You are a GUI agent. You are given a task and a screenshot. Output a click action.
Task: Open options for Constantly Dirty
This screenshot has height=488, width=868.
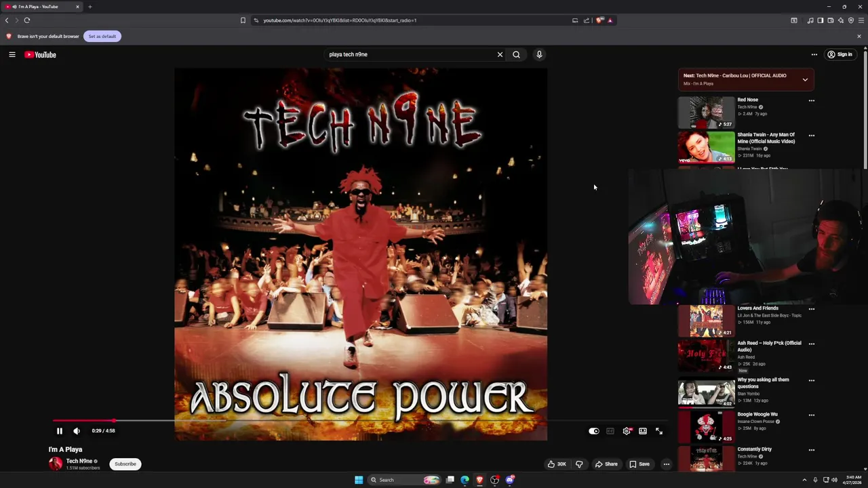[x=812, y=450]
